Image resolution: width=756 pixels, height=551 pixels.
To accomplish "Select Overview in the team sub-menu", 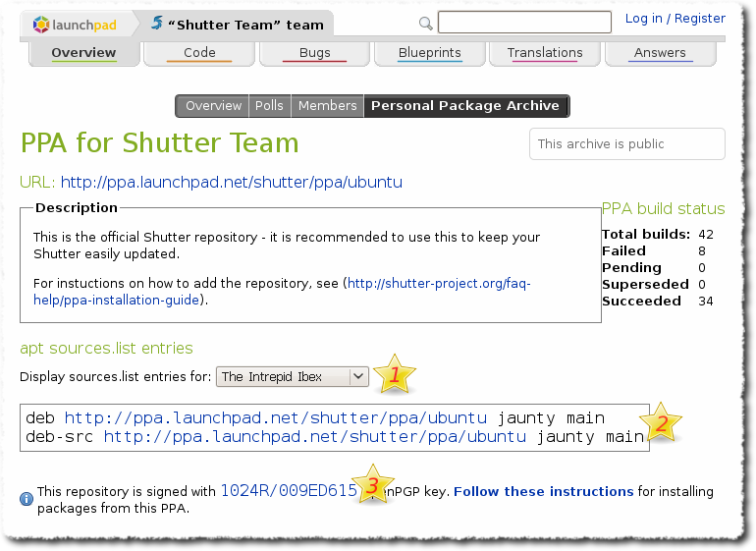I will point(213,106).
